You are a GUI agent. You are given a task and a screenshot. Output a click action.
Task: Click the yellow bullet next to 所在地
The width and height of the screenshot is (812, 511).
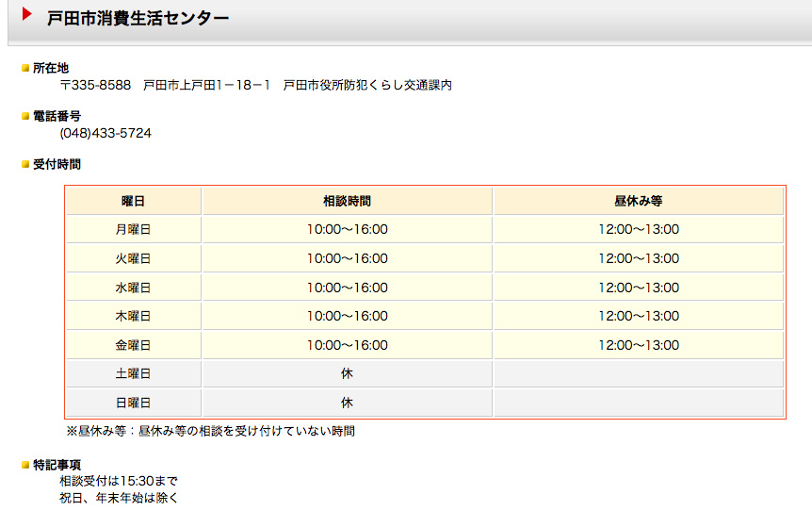[x=25, y=69]
